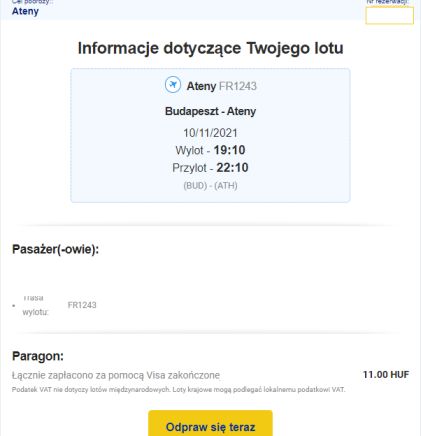Click the 11.00 HUF total amount

click(x=386, y=375)
